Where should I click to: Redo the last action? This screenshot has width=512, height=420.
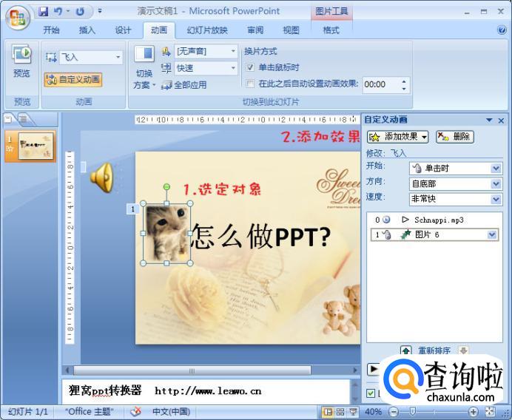coord(80,11)
